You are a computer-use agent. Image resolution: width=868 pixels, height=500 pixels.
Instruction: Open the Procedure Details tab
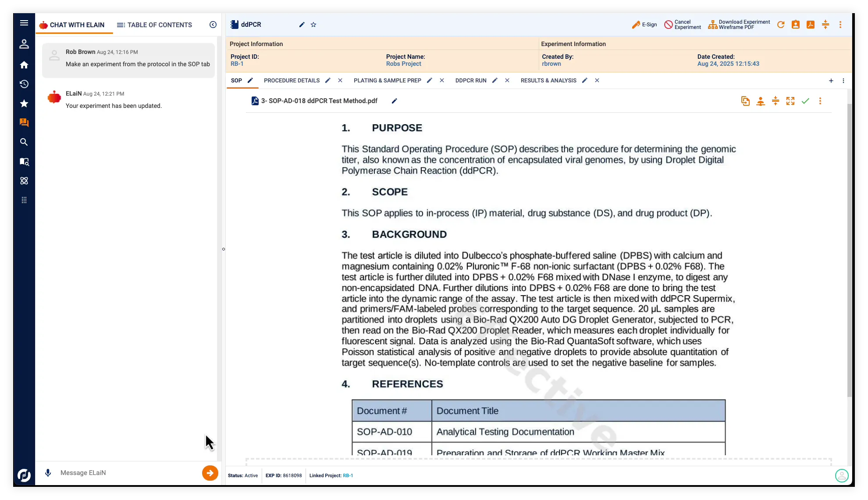292,80
